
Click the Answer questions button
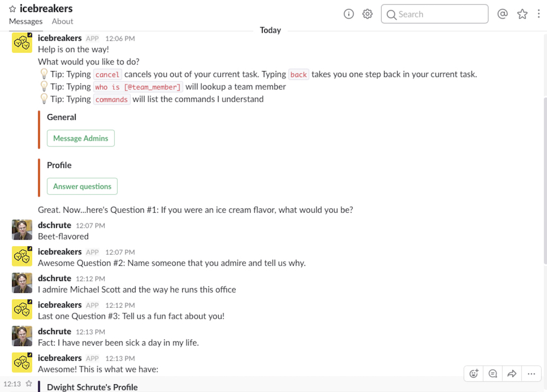(83, 186)
